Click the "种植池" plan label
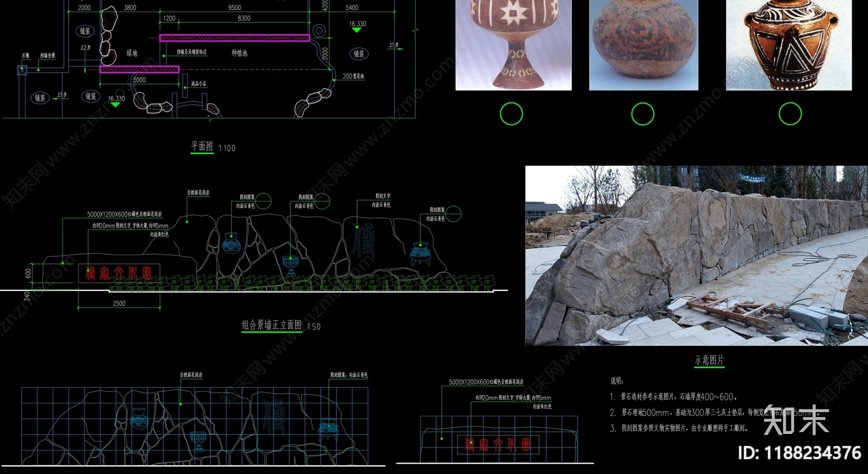 point(239,53)
